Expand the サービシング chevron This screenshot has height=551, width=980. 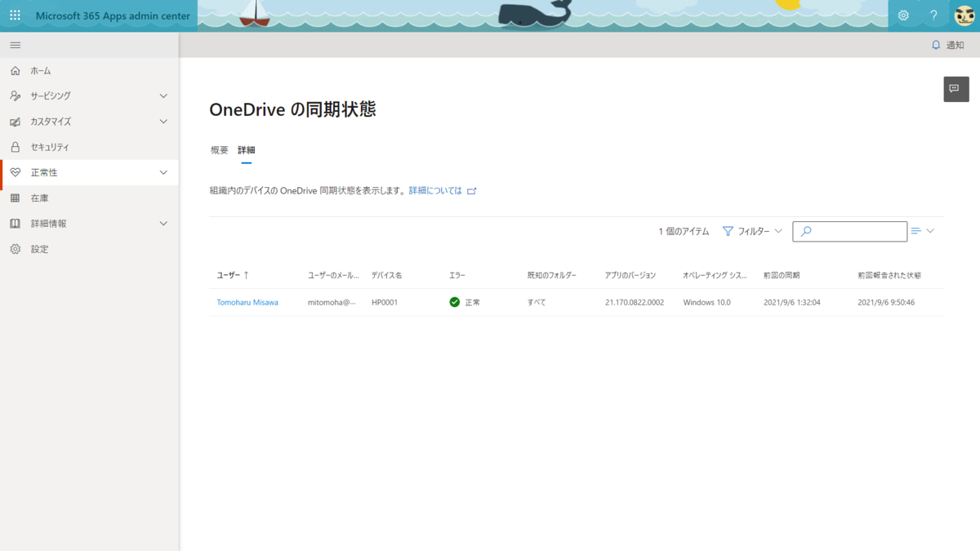[163, 96]
